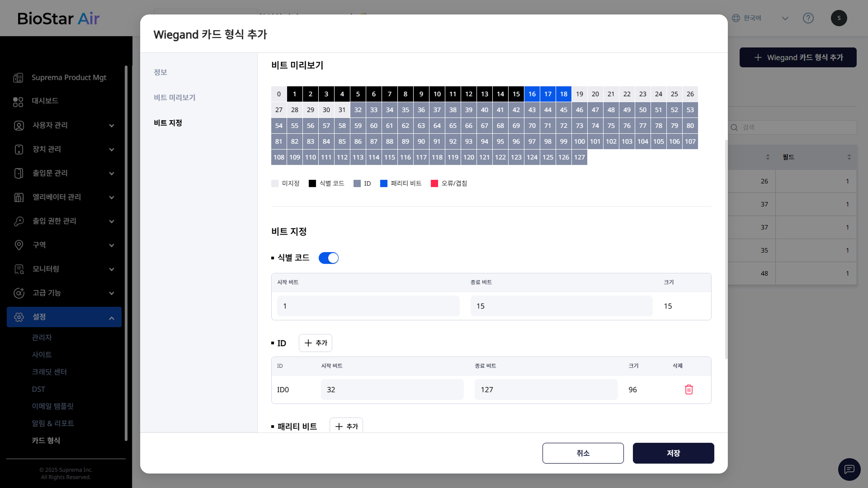Image resolution: width=868 pixels, height=488 pixels.
Task: Open the chat support bubble icon
Action: pyautogui.click(x=849, y=469)
